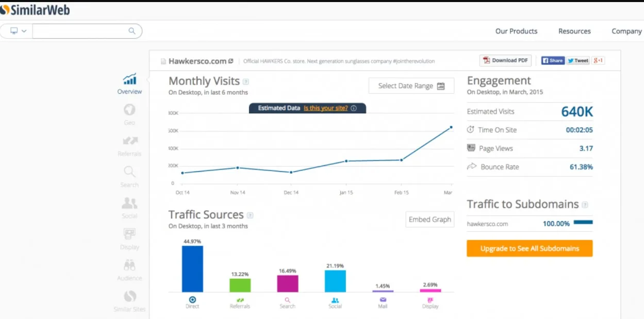Open the Geo sidebar section
The image size is (644, 319).
129,114
